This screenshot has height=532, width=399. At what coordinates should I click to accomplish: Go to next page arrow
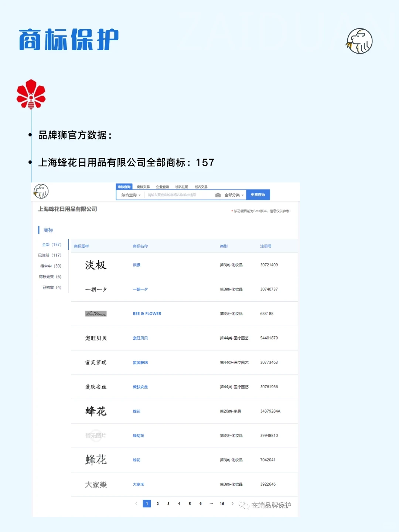tap(232, 504)
